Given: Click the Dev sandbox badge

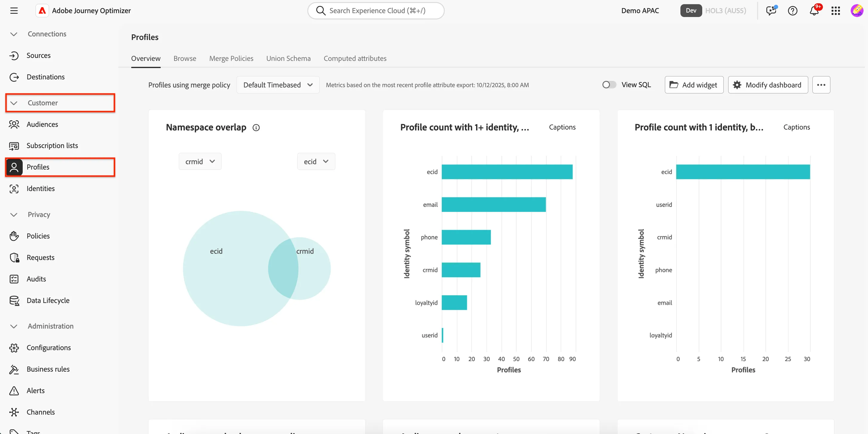Looking at the screenshot, I should point(691,11).
